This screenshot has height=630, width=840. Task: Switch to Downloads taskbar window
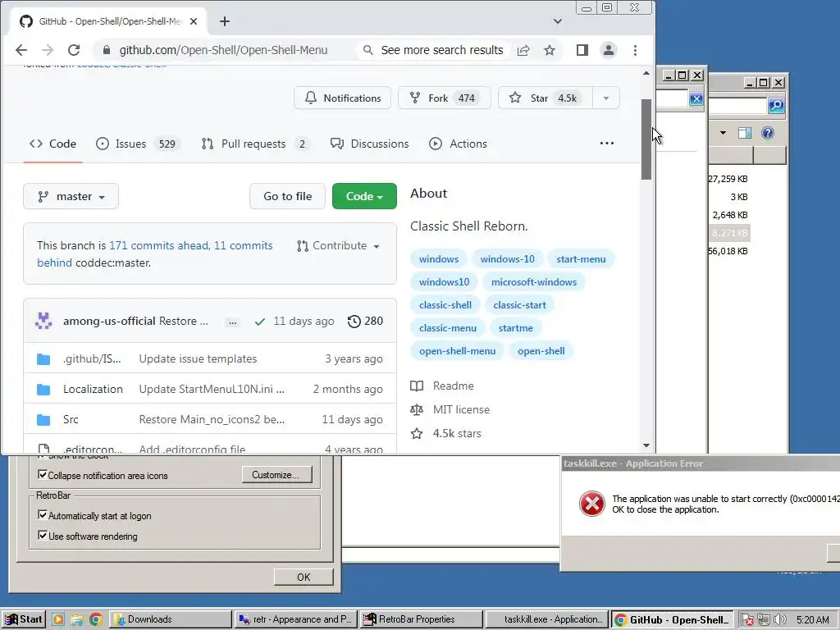point(171,619)
